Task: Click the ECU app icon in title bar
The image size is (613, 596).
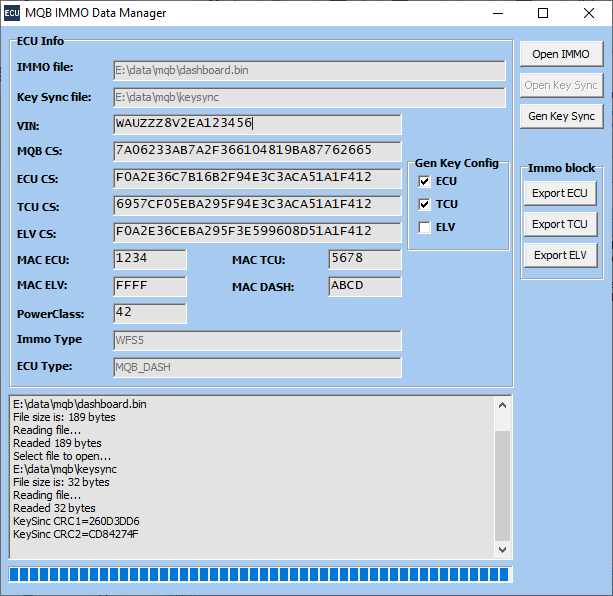Action: point(12,13)
